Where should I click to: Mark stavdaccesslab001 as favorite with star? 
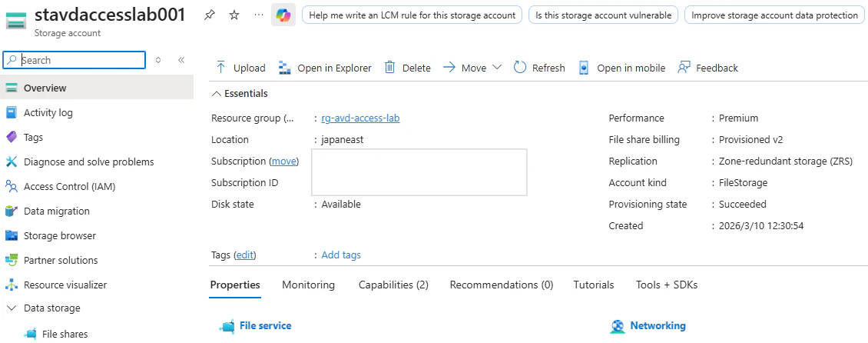(234, 15)
